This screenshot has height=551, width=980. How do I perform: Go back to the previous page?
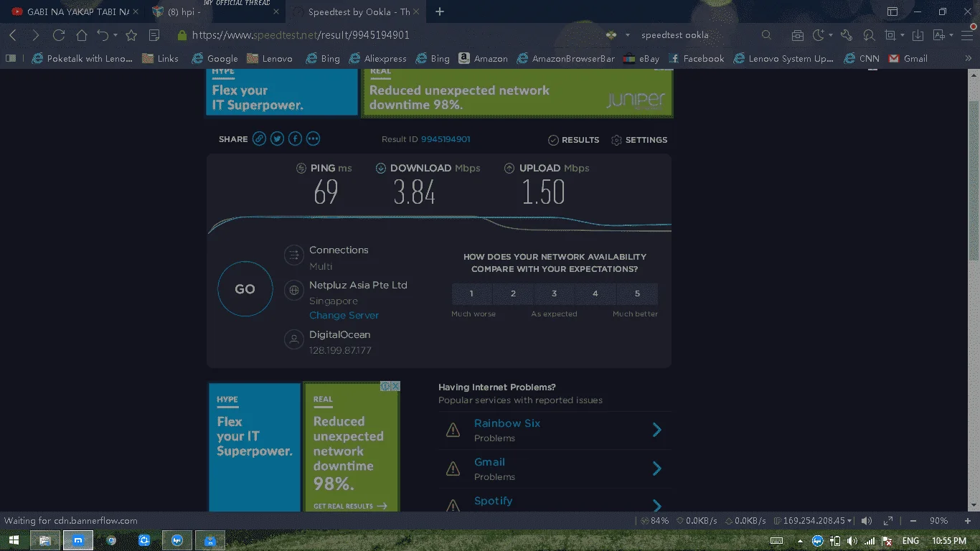tap(13, 35)
